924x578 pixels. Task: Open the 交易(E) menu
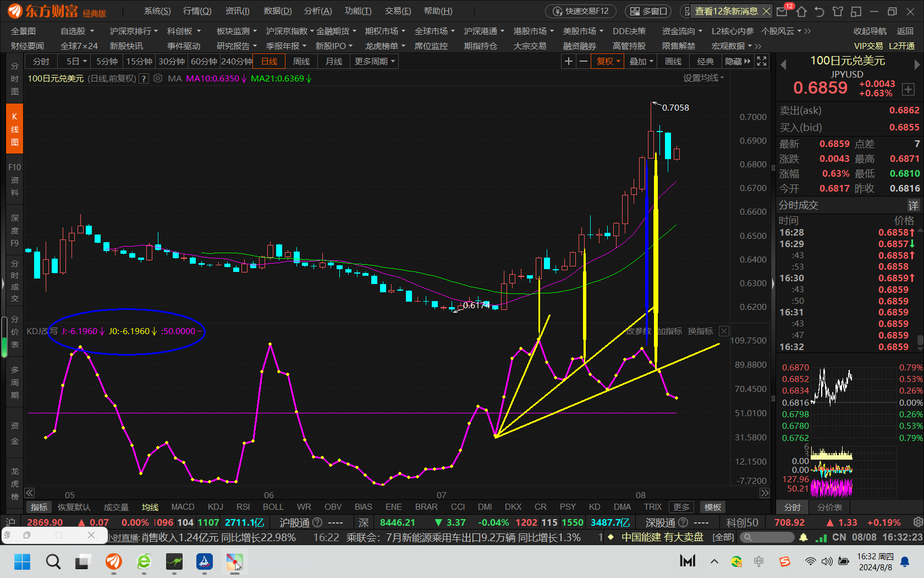[x=398, y=11]
